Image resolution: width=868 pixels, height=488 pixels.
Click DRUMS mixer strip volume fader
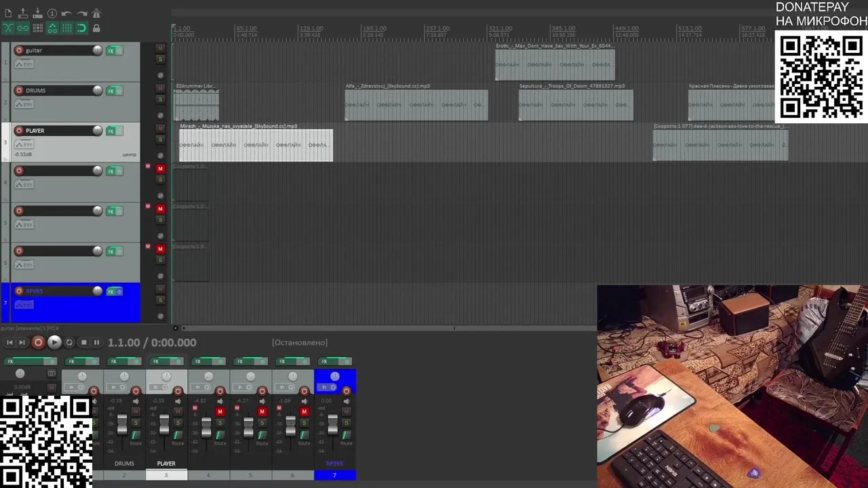tap(122, 424)
